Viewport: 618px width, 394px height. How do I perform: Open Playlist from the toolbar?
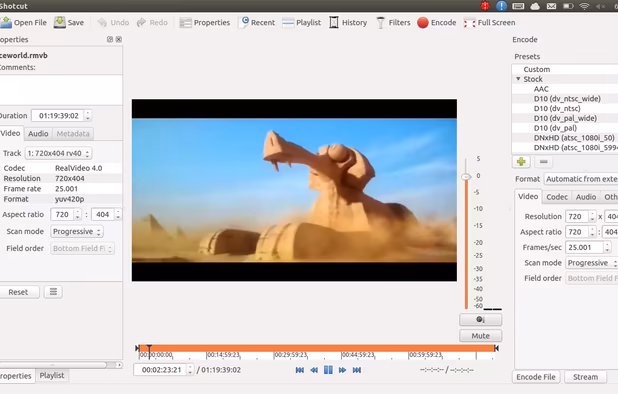point(302,22)
